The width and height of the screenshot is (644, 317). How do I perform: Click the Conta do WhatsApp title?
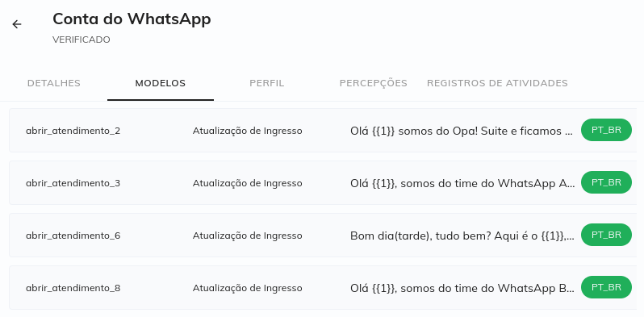132,19
